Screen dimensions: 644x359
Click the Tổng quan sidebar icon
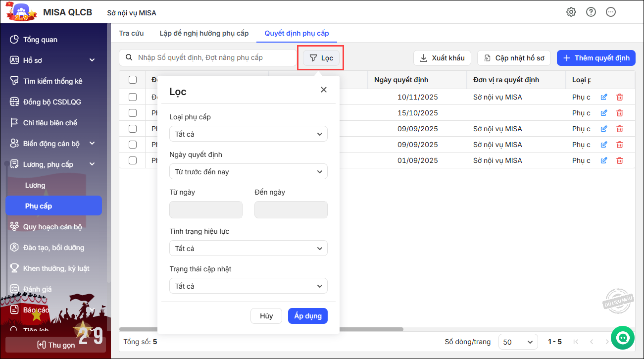point(14,40)
